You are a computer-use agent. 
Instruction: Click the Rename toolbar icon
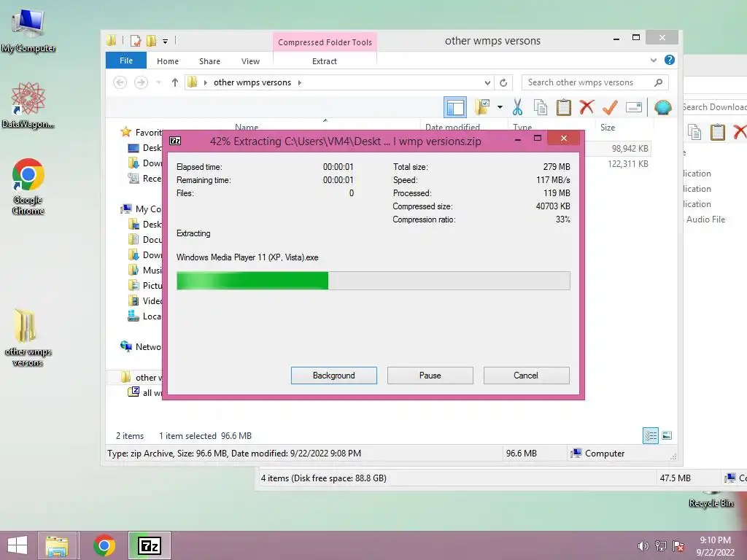point(634,107)
